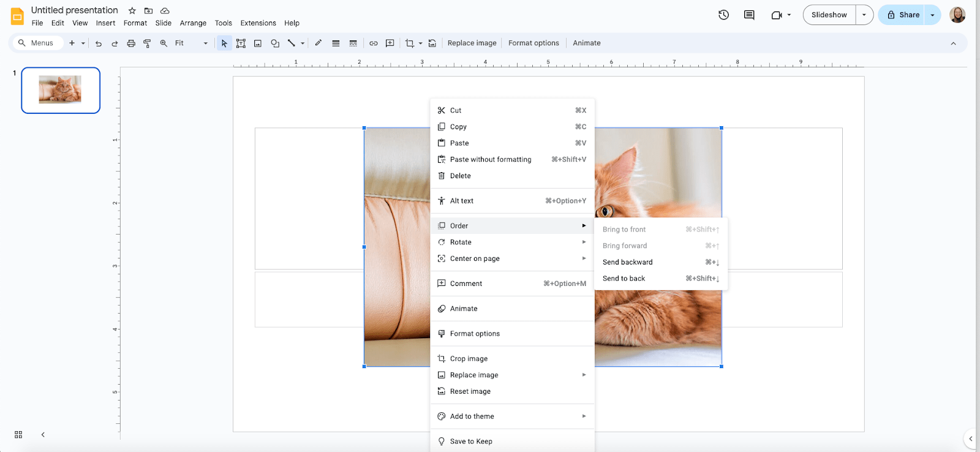Open the Google Slides home logo

point(17,16)
